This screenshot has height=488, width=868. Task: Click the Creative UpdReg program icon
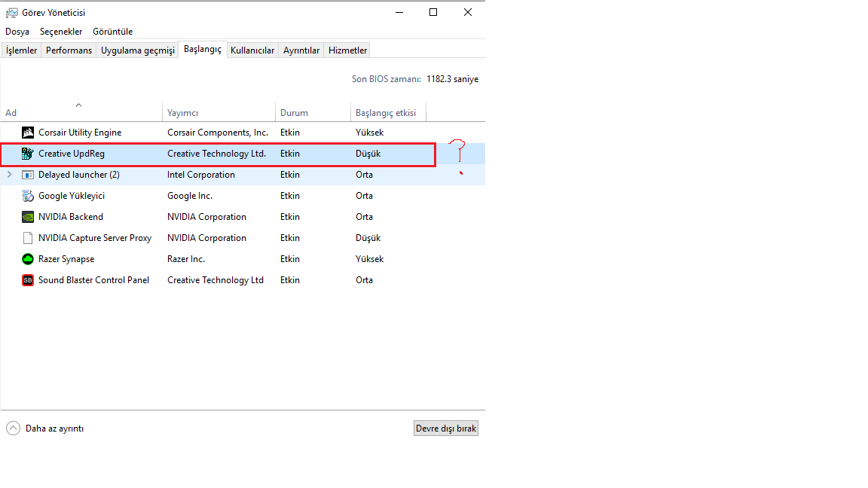[x=28, y=154]
